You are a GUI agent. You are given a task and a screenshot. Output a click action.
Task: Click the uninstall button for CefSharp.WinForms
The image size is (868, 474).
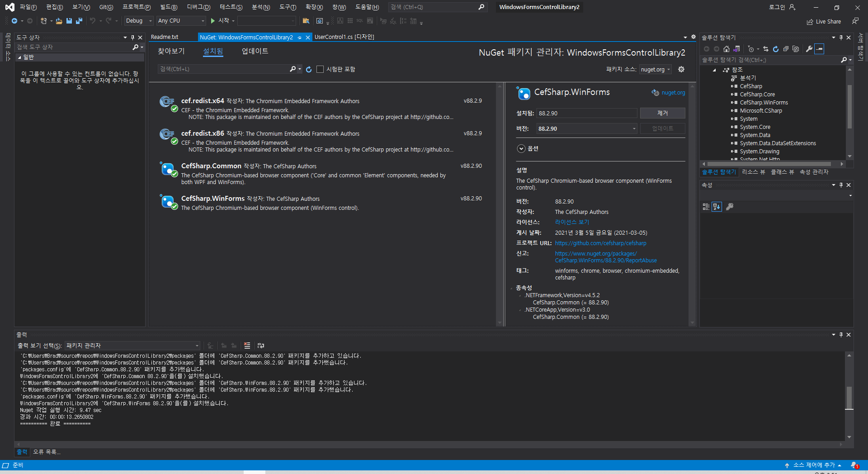662,113
